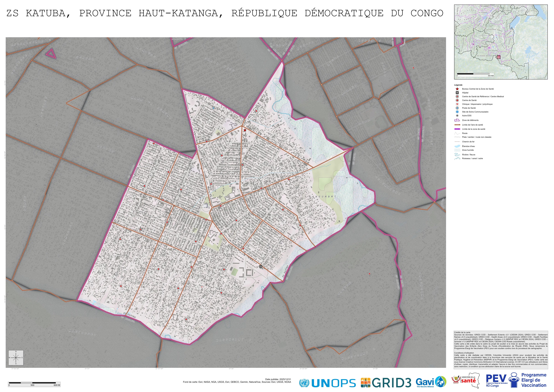Click the H hospital marker on the map

coord(261,266)
